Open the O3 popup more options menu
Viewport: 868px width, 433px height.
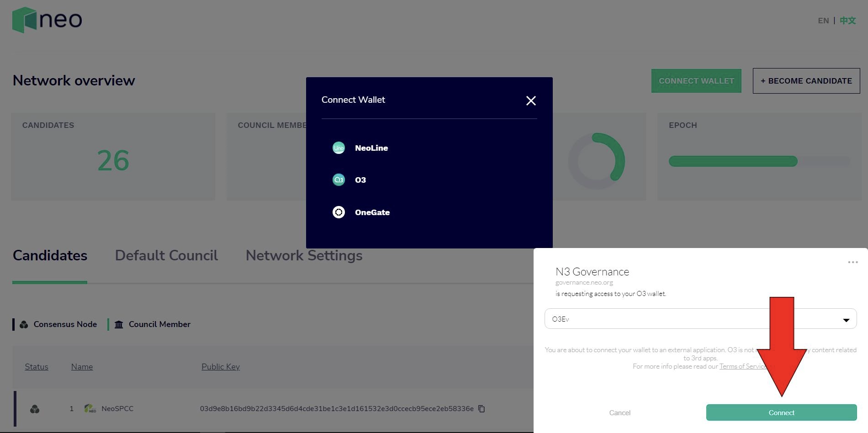pos(852,262)
